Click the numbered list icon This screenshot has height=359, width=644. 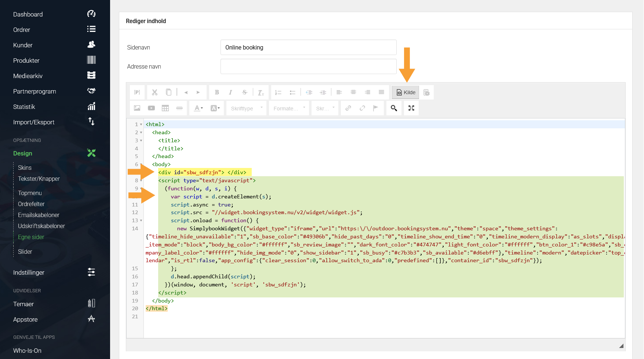click(279, 92)
